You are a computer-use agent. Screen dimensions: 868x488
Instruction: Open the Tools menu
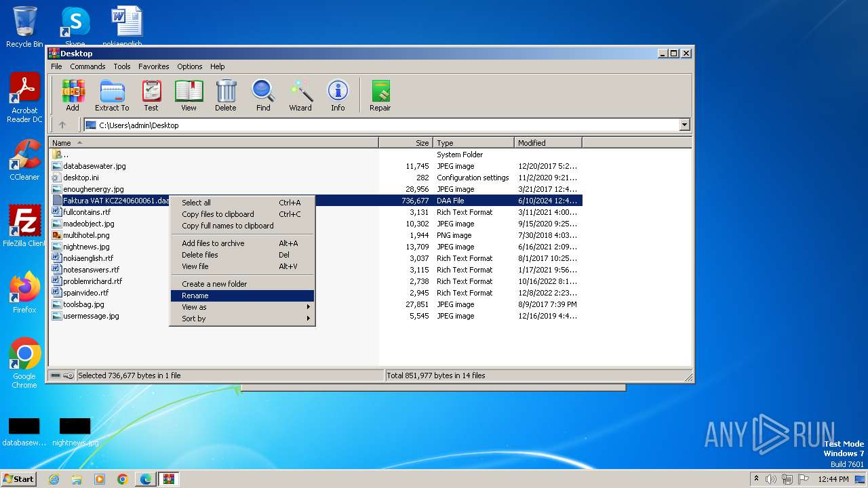(122, 66)
